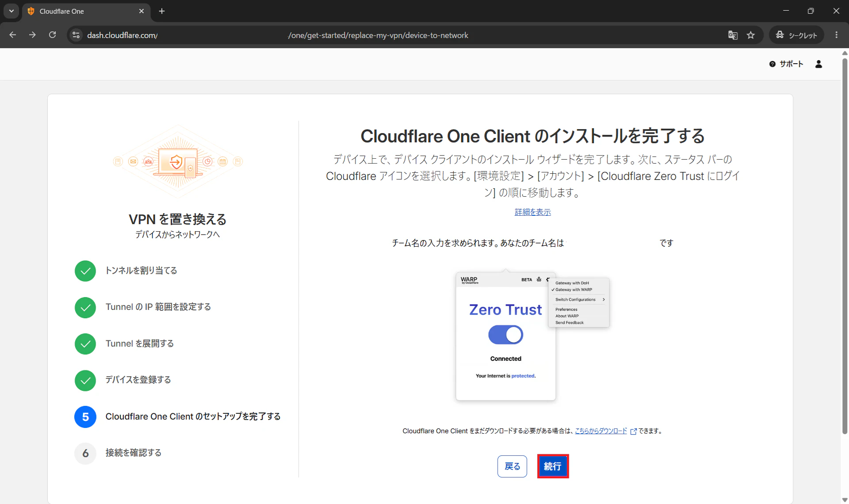
Task: Open Chrome's three-dot menu
Action: coord(836,35)
